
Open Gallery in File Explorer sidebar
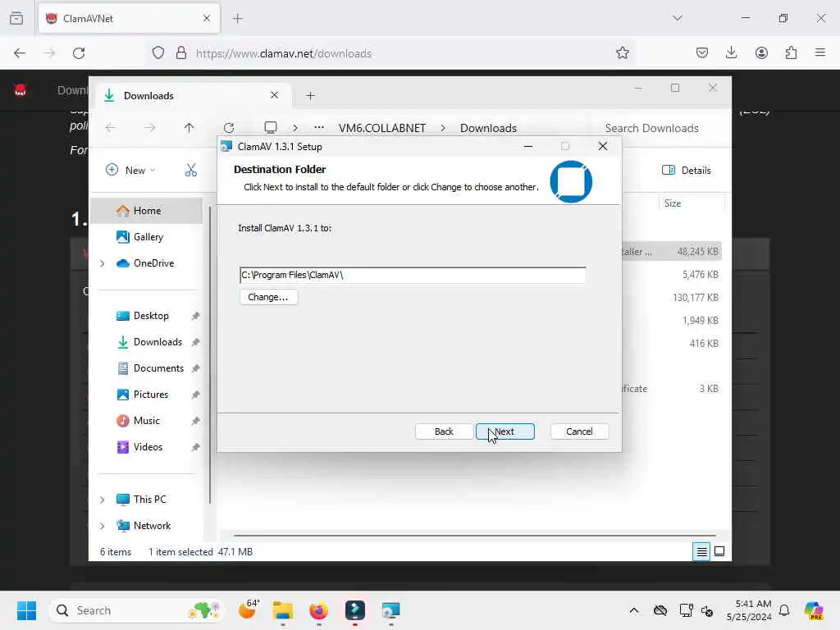click(146, 237)
